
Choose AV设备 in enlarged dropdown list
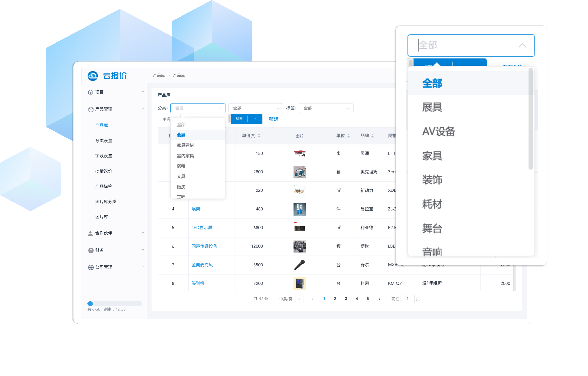coord(439,132)
